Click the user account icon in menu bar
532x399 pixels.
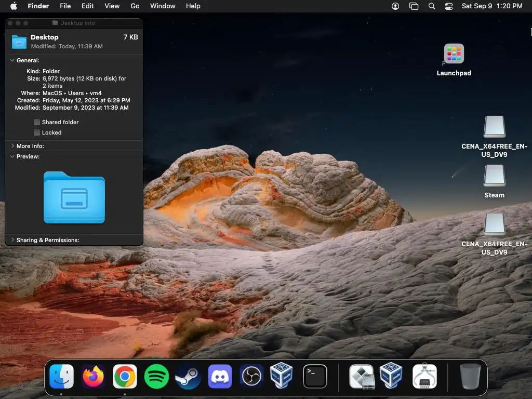(395, 6)
